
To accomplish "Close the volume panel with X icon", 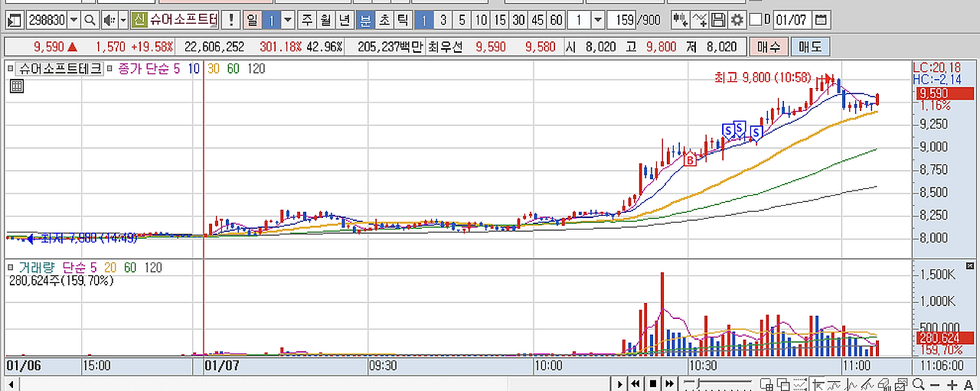I will 970,266.
